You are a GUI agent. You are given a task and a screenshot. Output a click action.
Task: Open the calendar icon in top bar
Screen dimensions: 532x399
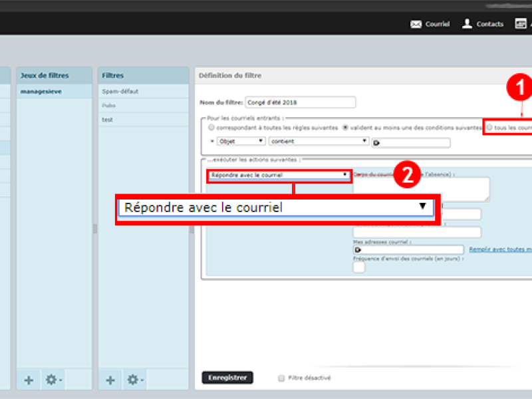click(521, 24)
